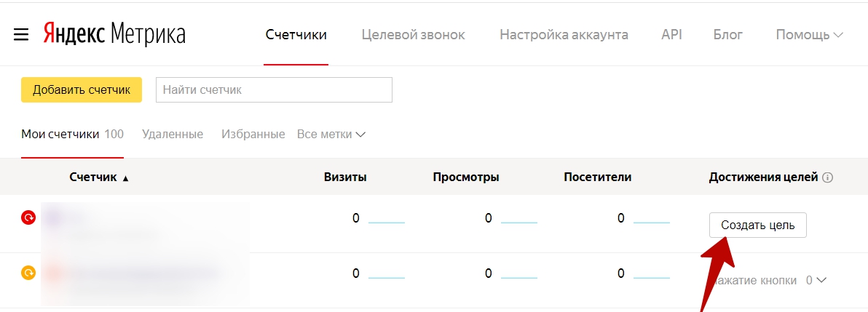Open the Блог link
Viewport: 868px width, 312px height.
click(x=729, y=35)
